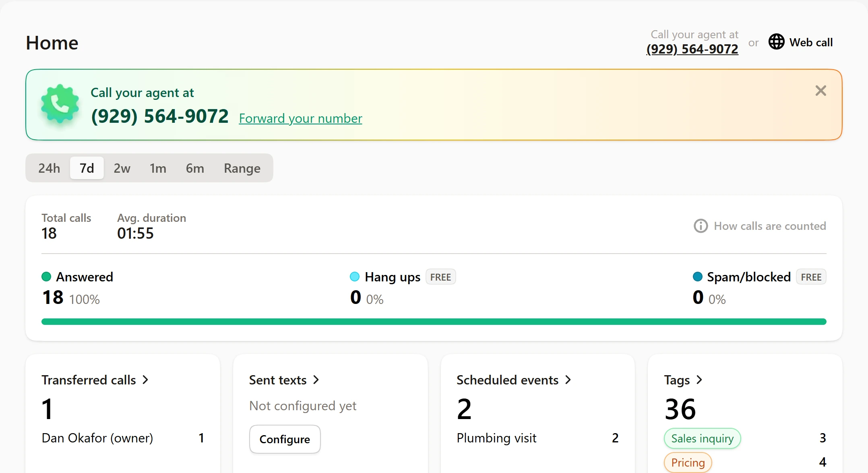
Task: Click the Plumbing visit row
Action: (x=537, y=438)
